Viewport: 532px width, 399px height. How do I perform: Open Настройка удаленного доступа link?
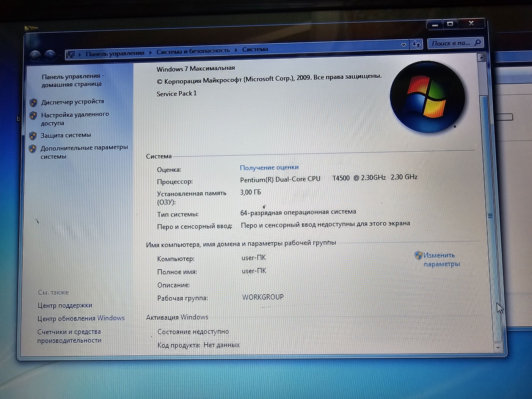click(75, 119)
